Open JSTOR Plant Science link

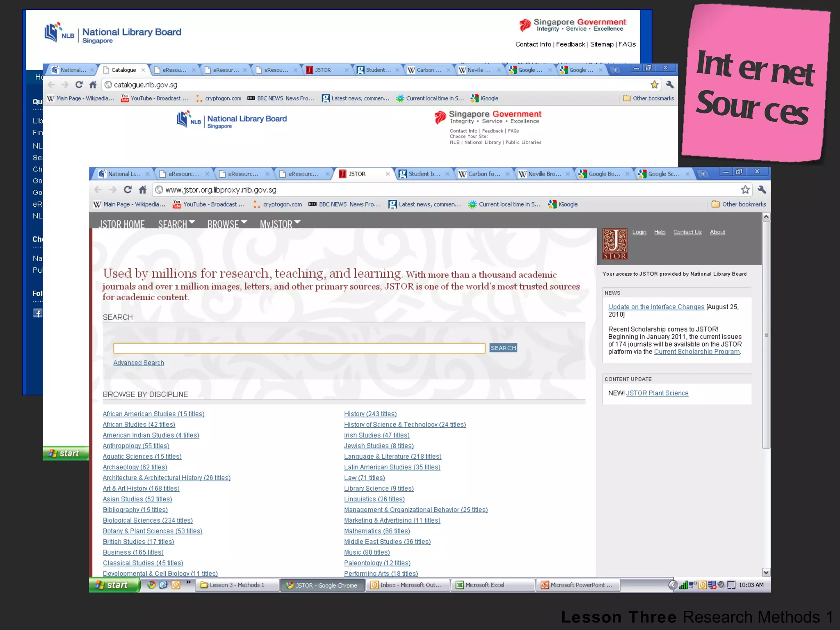pyautogui.click(x=657, y=393)
